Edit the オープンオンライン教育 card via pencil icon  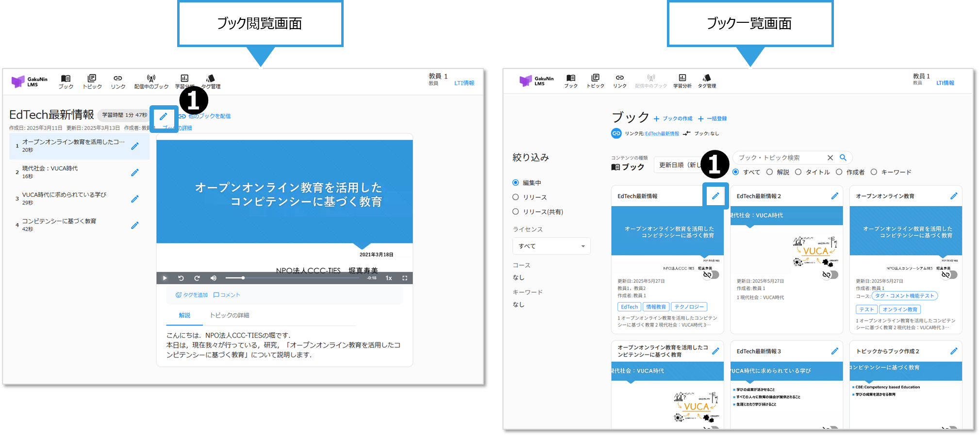954,196
